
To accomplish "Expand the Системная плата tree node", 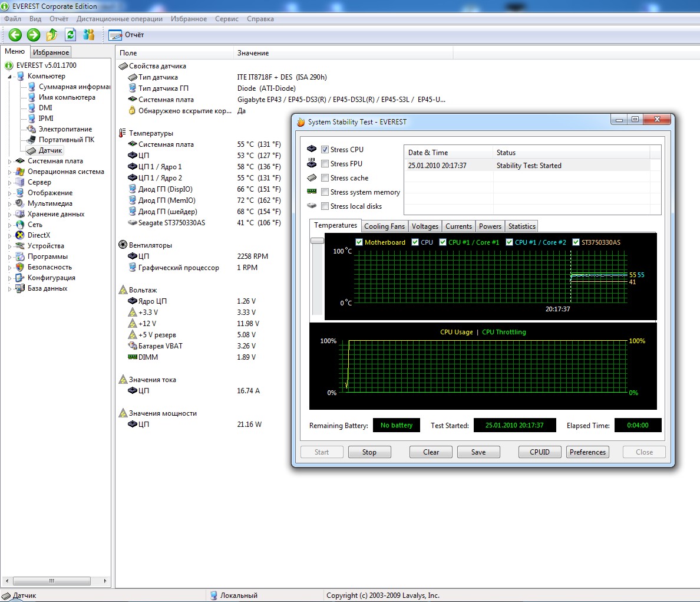I will 9,162.
